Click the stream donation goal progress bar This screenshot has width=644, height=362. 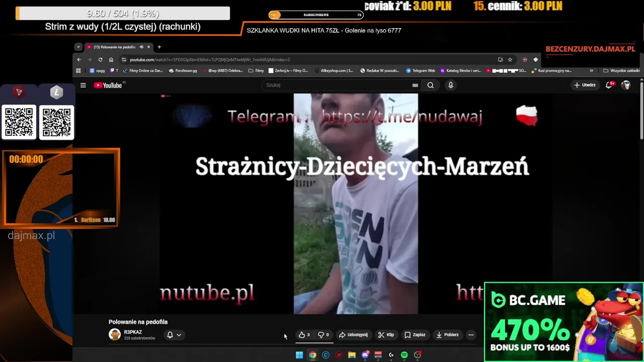123,14
